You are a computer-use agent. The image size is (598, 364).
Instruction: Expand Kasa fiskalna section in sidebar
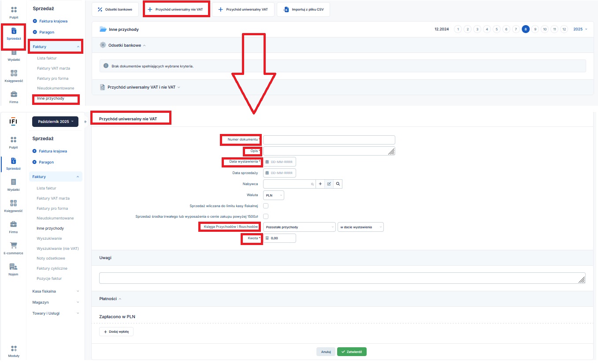click(56, 291)
